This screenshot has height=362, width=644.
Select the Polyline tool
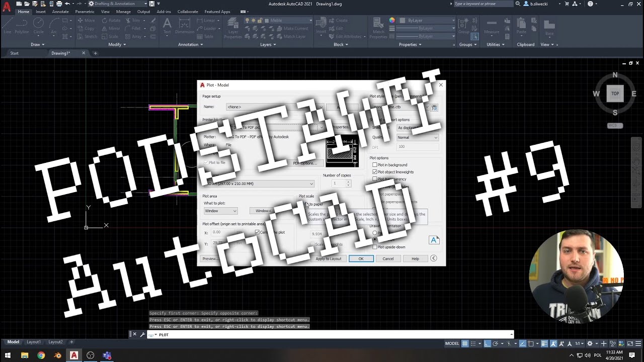click(22, 26)
